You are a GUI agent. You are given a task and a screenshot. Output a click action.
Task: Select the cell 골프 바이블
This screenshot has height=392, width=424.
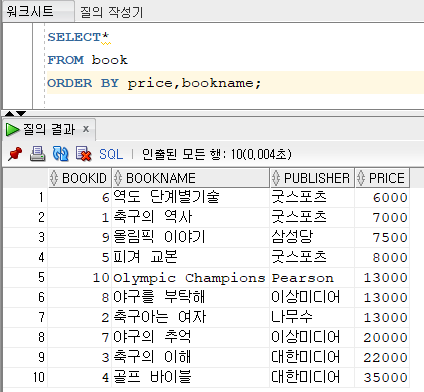pyautogui.click(x=191, y=377)
